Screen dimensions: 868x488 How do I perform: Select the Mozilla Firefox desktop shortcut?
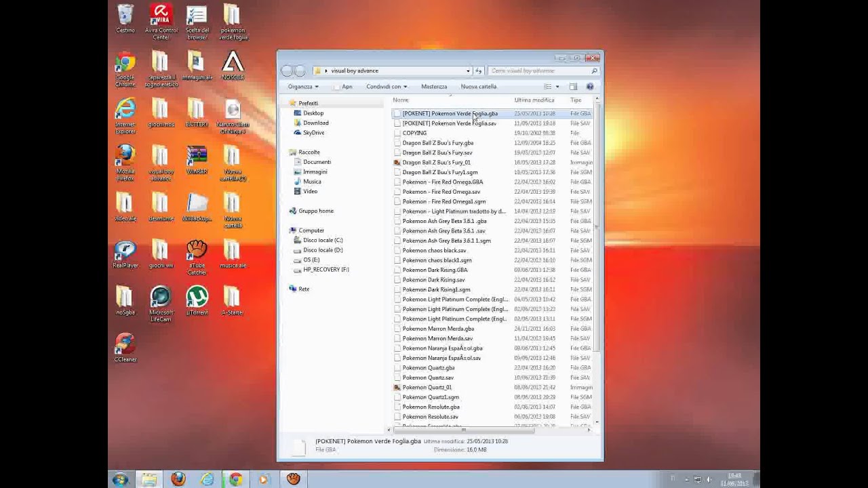tap(125, 163)
